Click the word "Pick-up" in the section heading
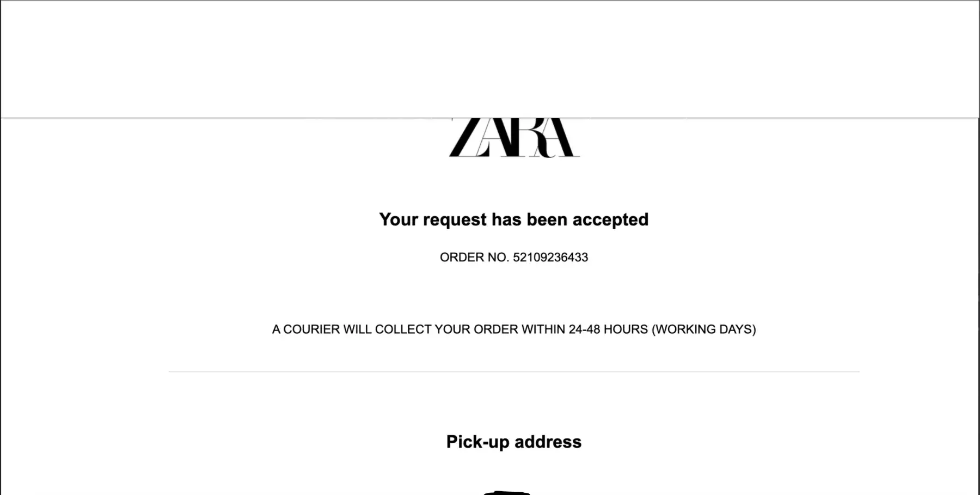 click(x=477, y=442)
